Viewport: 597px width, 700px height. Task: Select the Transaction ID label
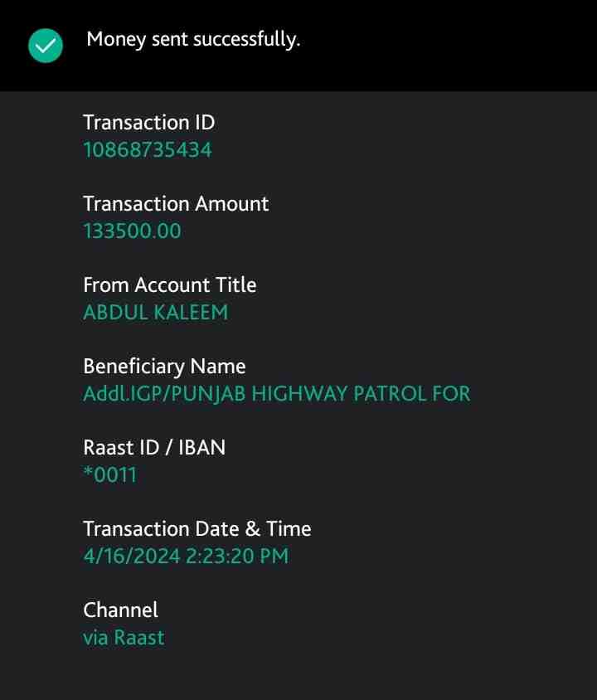148,123
